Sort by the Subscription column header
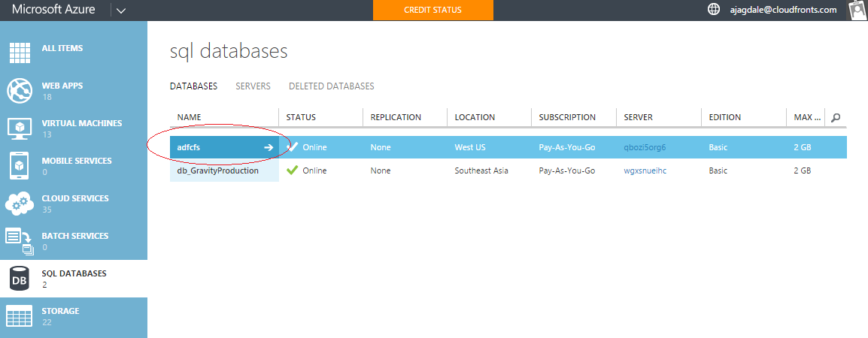This screenshot has height=338, width=868. [x=567, y=117]
